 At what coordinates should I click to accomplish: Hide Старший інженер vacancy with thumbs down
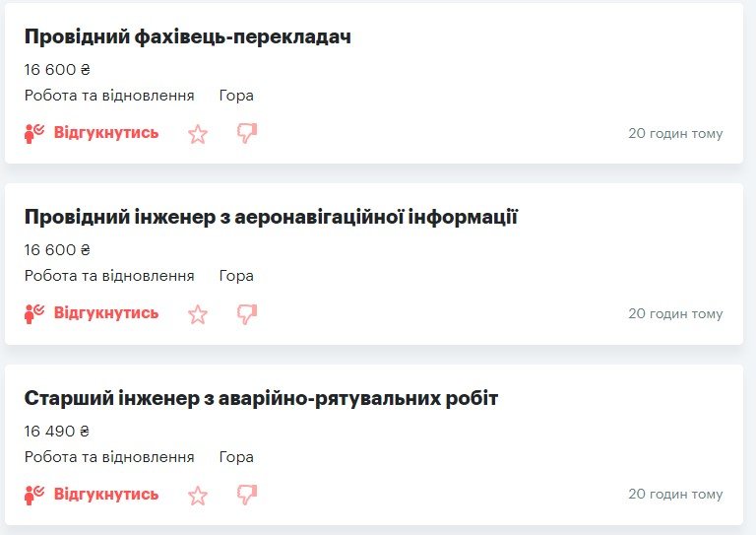point(247,495)
